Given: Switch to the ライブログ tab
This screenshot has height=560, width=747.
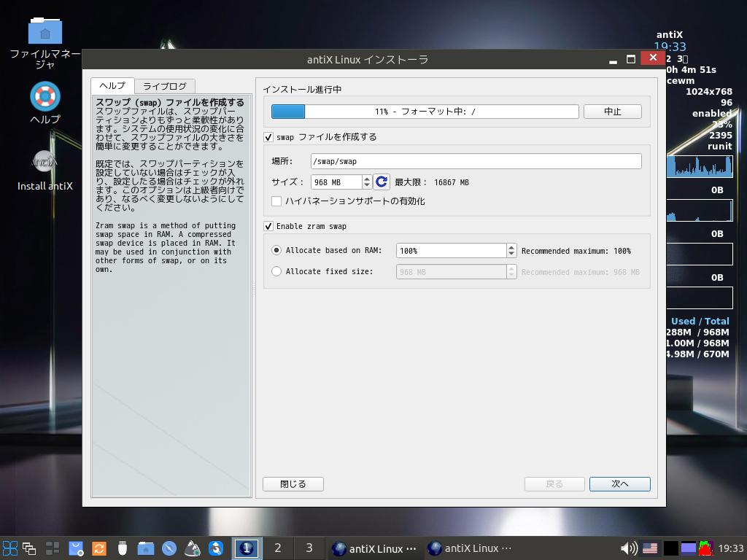Looking at the screenshot, I should click(165, 86).
